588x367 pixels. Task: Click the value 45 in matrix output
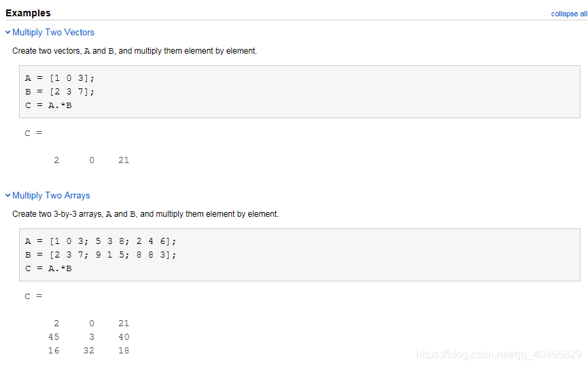coord(54,337)
